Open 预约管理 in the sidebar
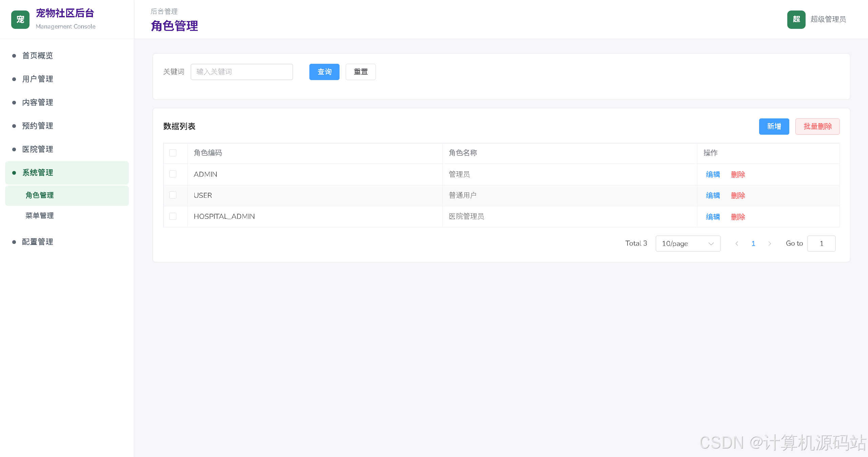 click(67, 126)
